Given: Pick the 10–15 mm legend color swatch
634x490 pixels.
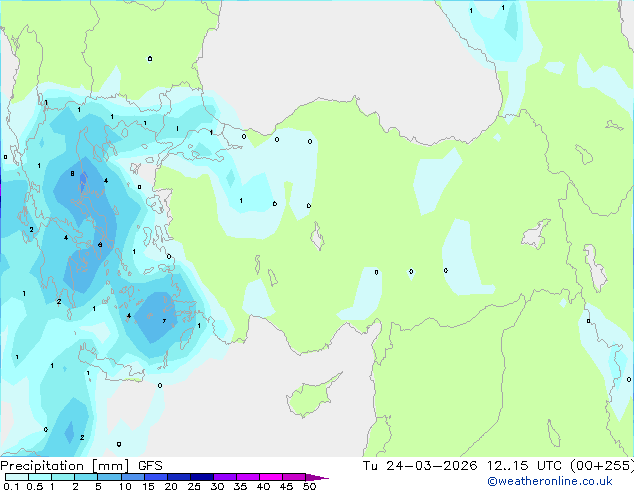Looking at the screenshot, I should coord(132,477).
